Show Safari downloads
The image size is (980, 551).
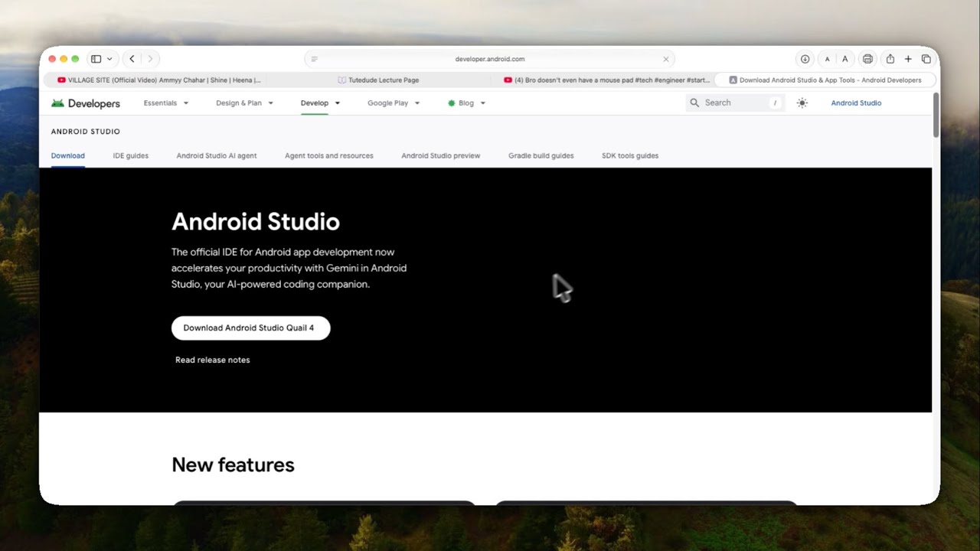(x=805, y=59)
